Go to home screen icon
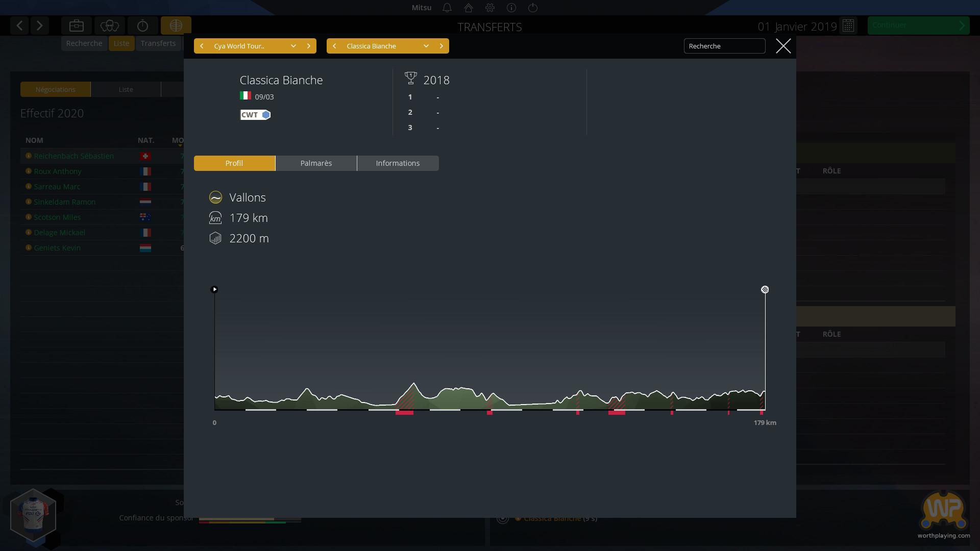Image resolution: width=980 pixels, height=551 pixels. pyautogui.click(x=469, y=8)
